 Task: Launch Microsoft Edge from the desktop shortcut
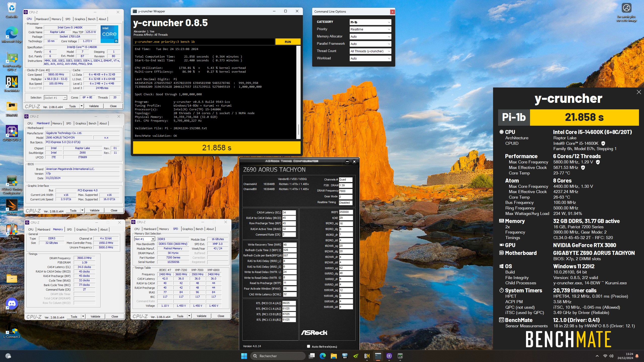[x=12, y=35]
